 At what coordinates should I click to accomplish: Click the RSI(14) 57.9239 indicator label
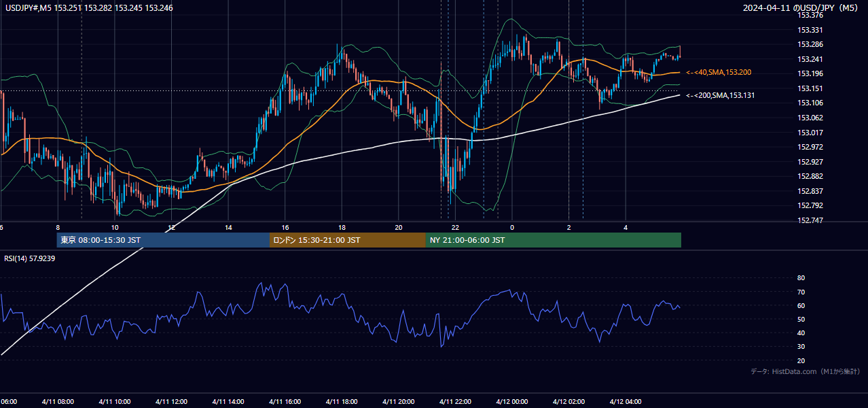pyautogui.click(x=30, y=258)
